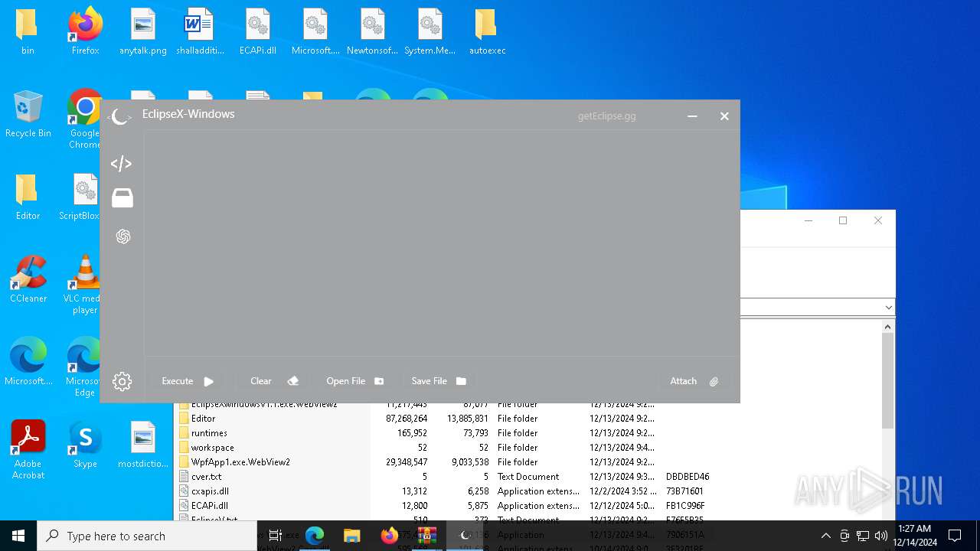Minimize the EclipseX window
This screenshot has width=980, height=551.
tap(692, 116)
